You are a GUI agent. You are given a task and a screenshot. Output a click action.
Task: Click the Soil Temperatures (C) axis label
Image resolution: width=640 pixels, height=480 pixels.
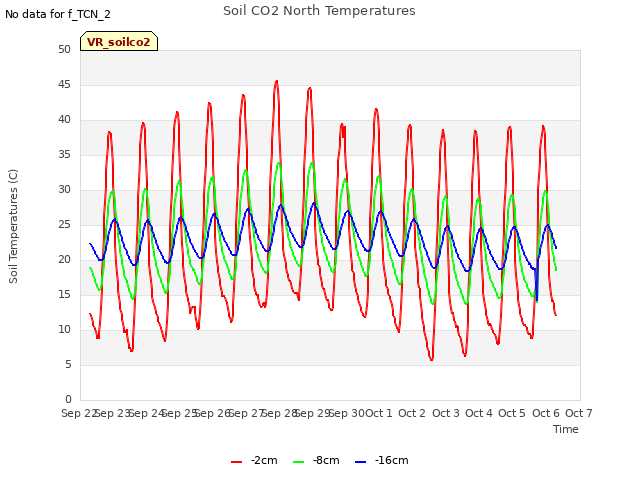(x=13, y=226)
